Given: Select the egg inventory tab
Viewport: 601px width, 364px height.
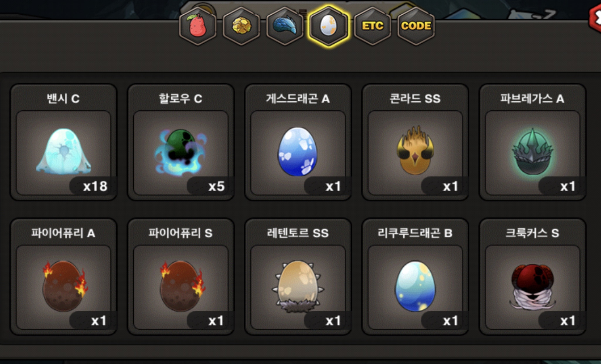Looking at the screenshot, I should click(328, 26).
